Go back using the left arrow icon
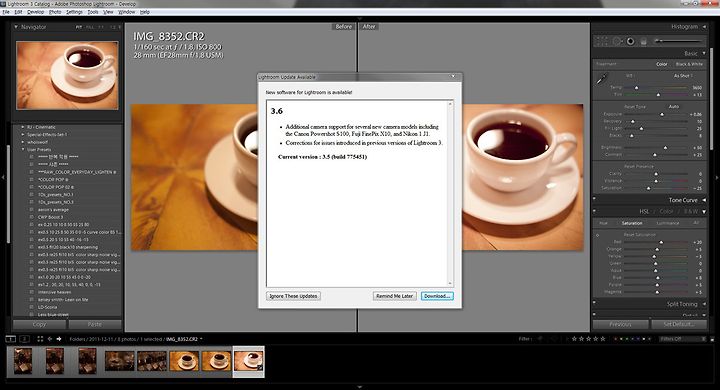This screenshot has width=720, height=390. tap(50, 339)
